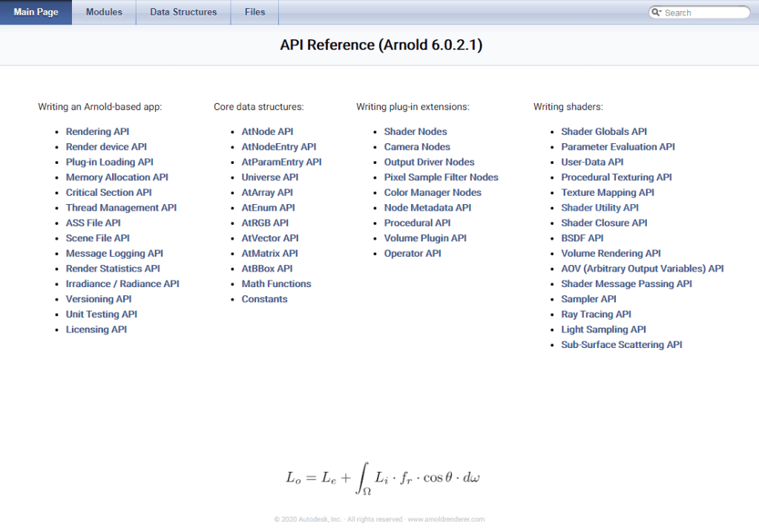The height and width of the screenshot is (532, 759).
Task: Open the Operator API reference
Action: 412,253
